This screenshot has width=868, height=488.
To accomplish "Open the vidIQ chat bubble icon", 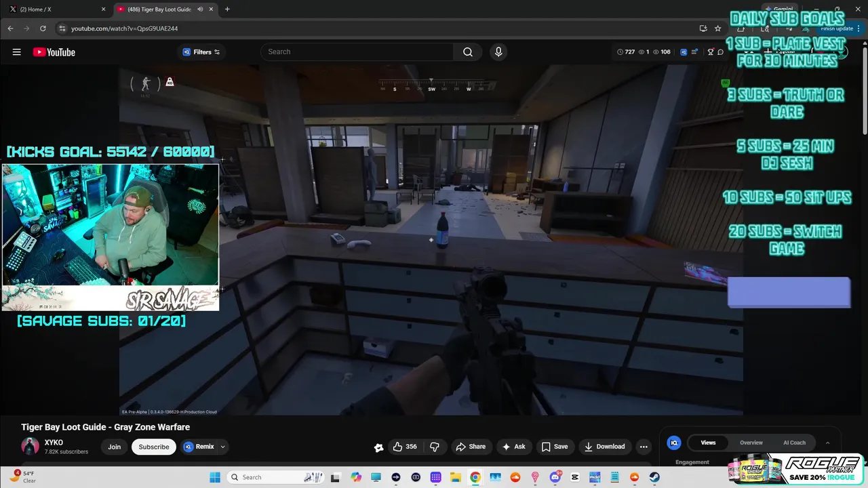I will [x=720, y=52].
